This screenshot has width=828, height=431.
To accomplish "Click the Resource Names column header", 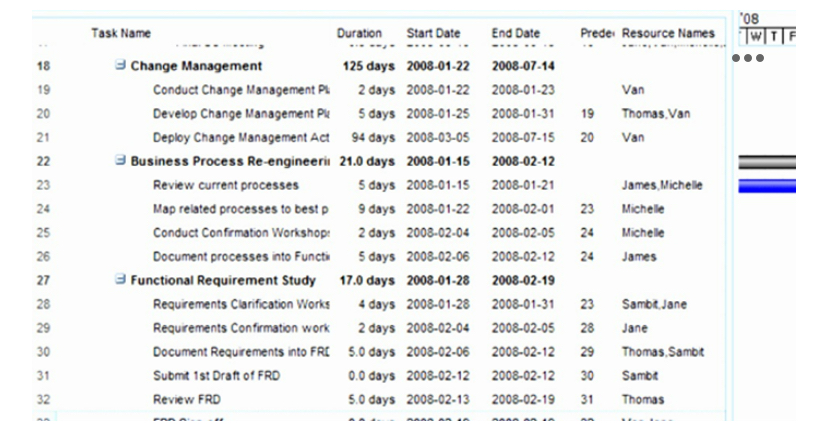I will pyautogui.click(x=668, y=33).
